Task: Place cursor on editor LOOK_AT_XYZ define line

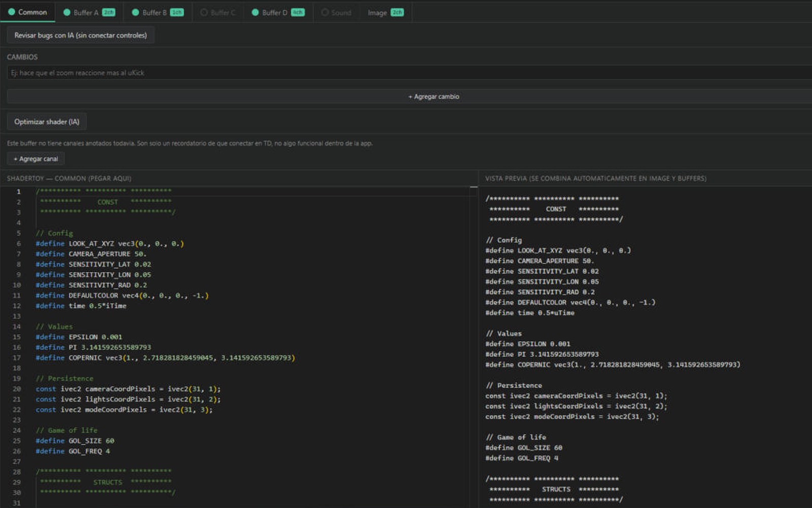Action: point(110,244)
